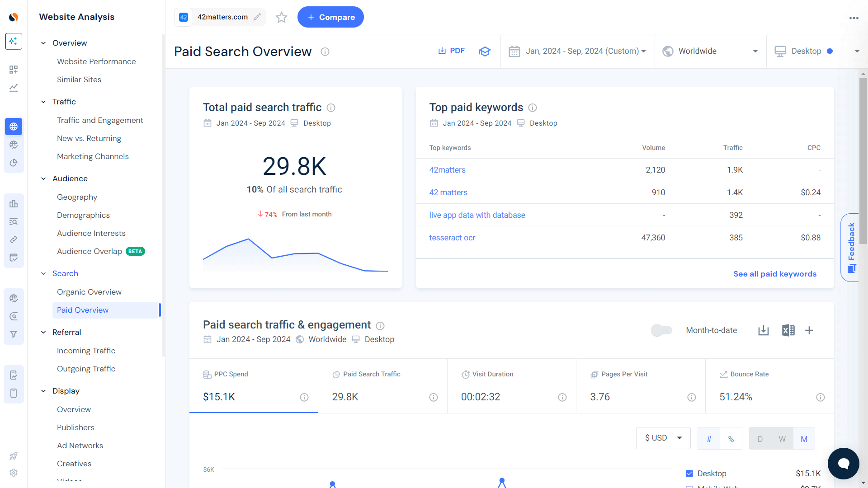
Task: Switch chart to number (#) view
Action: (709, 439)
